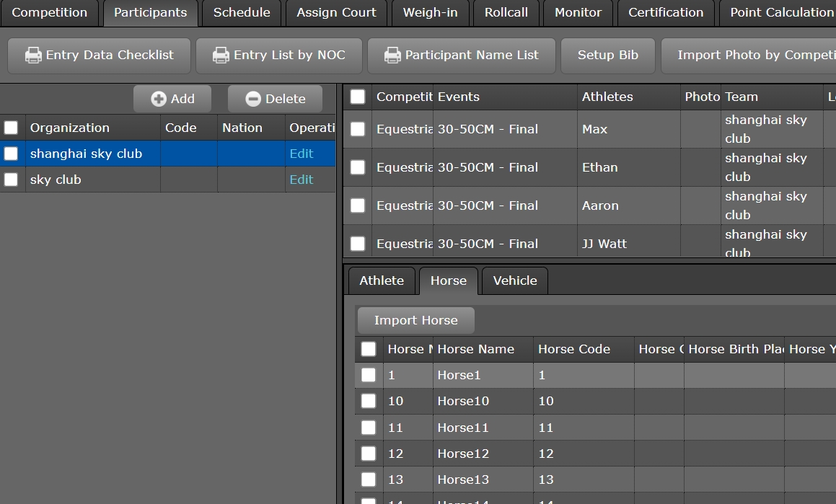The width and height of the screenshot is (836, 504).
Task: Switch to the Schedule tab
Action: 242,12
